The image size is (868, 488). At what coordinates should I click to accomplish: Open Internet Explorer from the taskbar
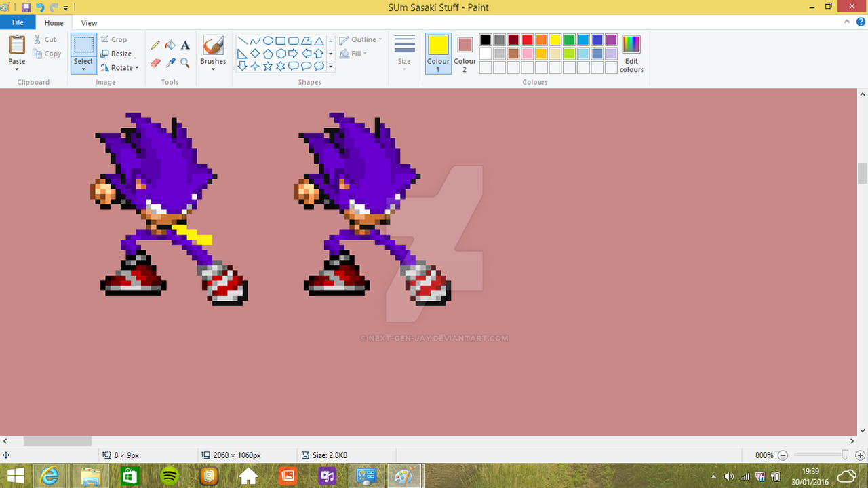[50, 476]
